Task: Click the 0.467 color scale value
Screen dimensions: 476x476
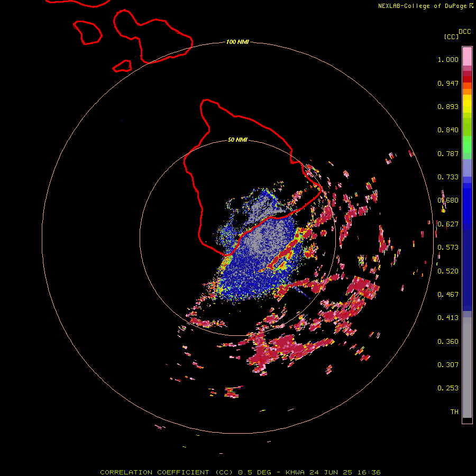Action: [x=448, y=295]
